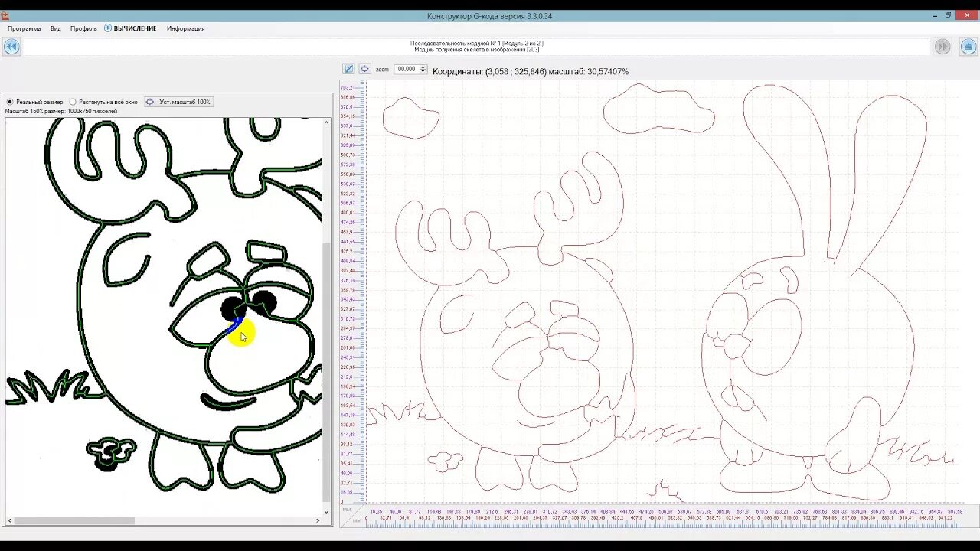980x551 pixels.
Task: Click the rewind to previous module button
Action: 11,47
